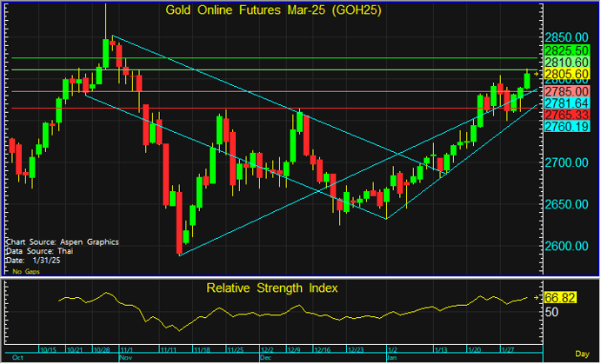Click the Relative Strength Index panel title

tap(270, 288)
